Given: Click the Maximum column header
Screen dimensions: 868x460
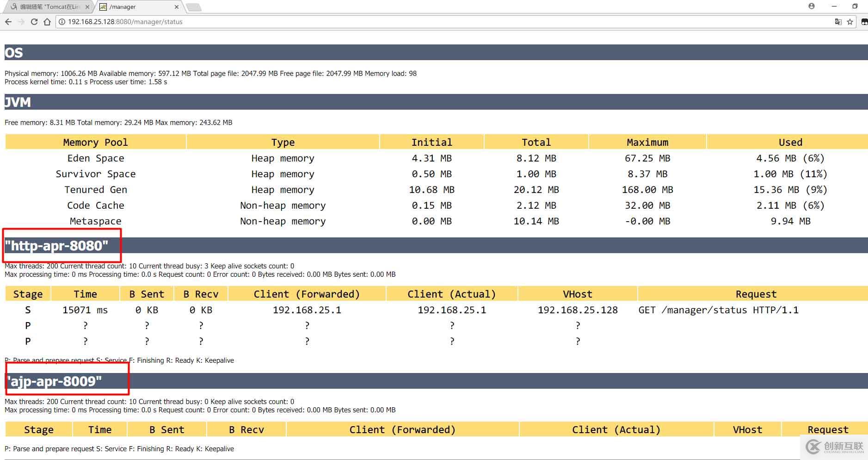Looking at the screenshot, I should (x=647, y=142).
